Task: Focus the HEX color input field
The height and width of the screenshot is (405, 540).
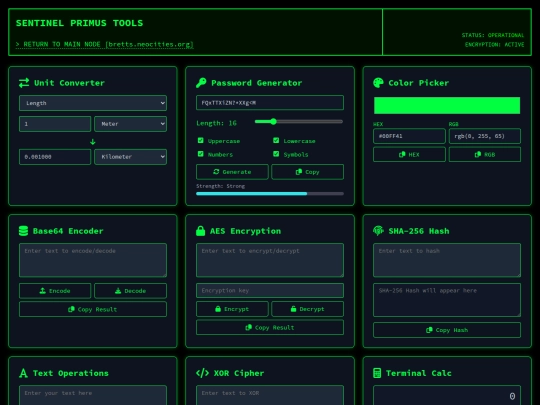Action: [x=409, y=136]
